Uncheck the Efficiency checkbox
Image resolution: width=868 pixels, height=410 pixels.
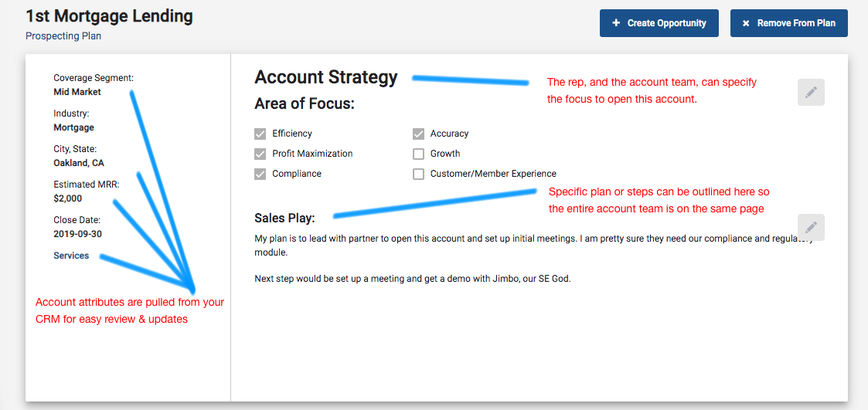(260, 134)
